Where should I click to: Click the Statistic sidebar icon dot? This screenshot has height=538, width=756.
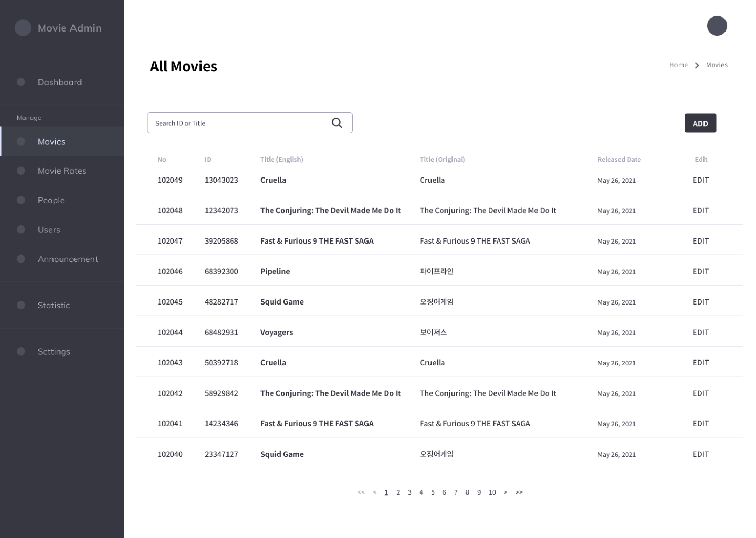(x=21, y=305)
